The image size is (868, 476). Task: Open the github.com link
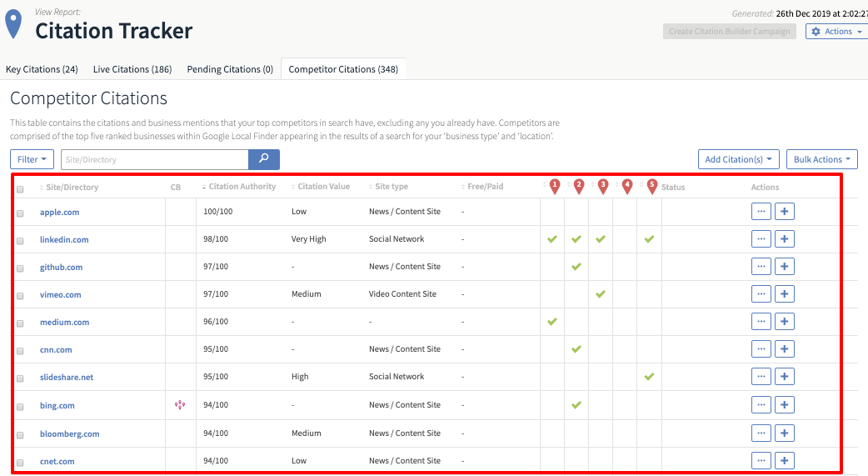[61, 267]
